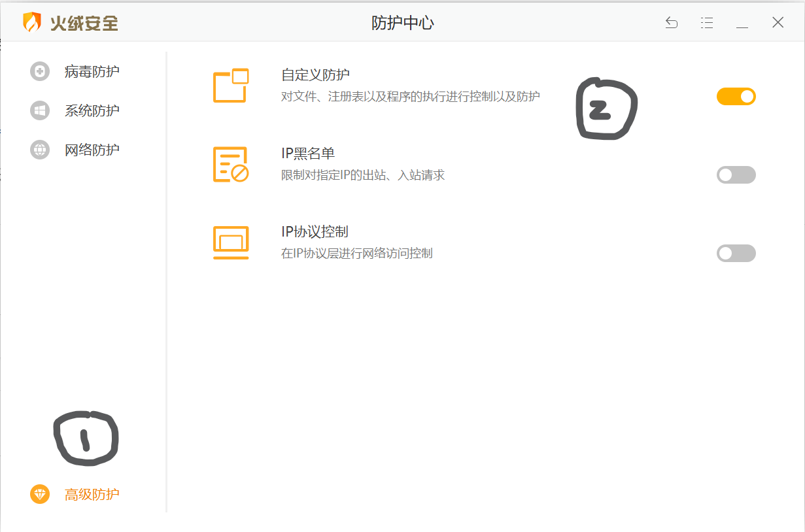Click the 自定义防护 squares icon

[231, 86]
